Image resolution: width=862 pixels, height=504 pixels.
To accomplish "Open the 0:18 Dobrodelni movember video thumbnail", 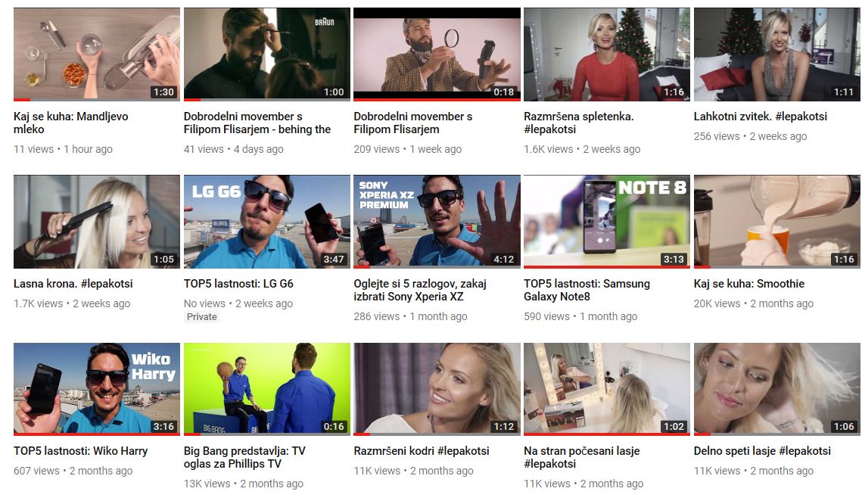I will click(437, 54).
